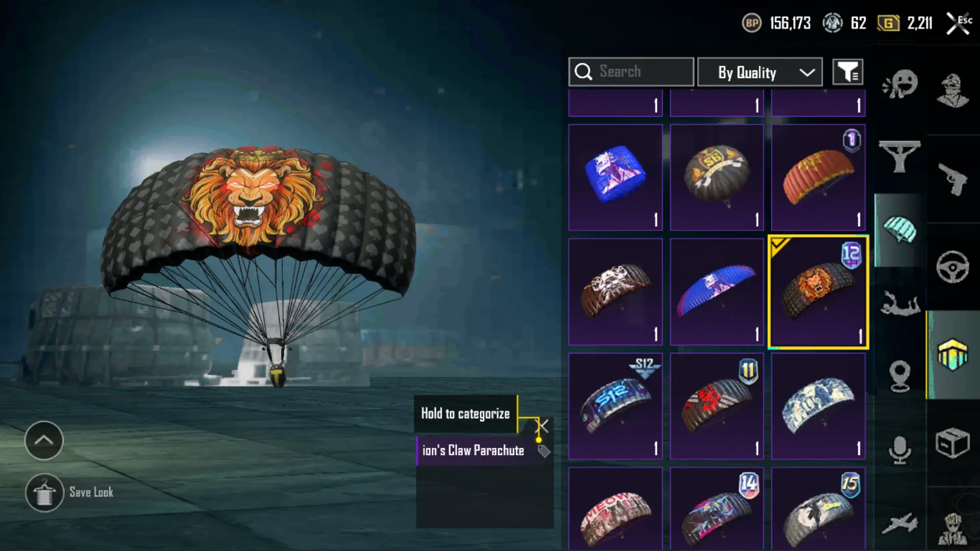Viewport: 980px width, 551px height.
Task: Dismiss the Hold to categorize tooltip
Action: pos(542,426)
